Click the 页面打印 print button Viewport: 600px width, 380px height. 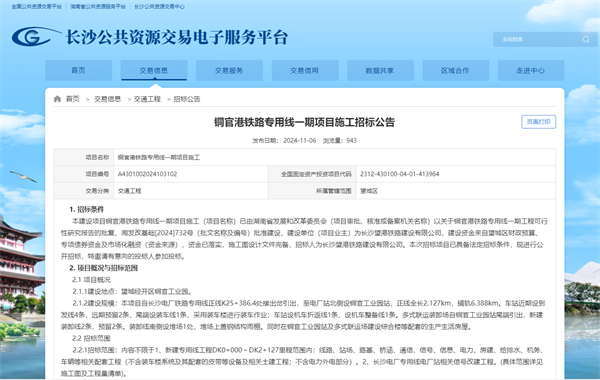(538, 122)
